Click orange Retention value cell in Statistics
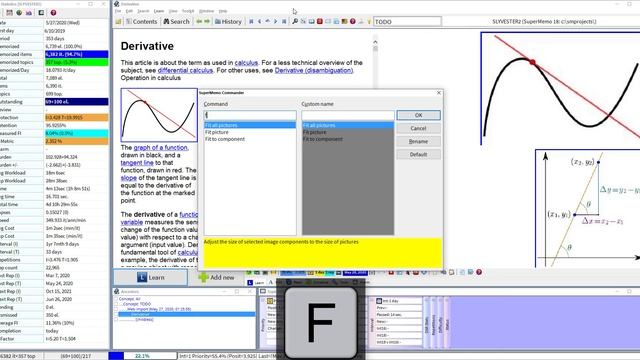 pyautogui.click(x=77, y=118)
